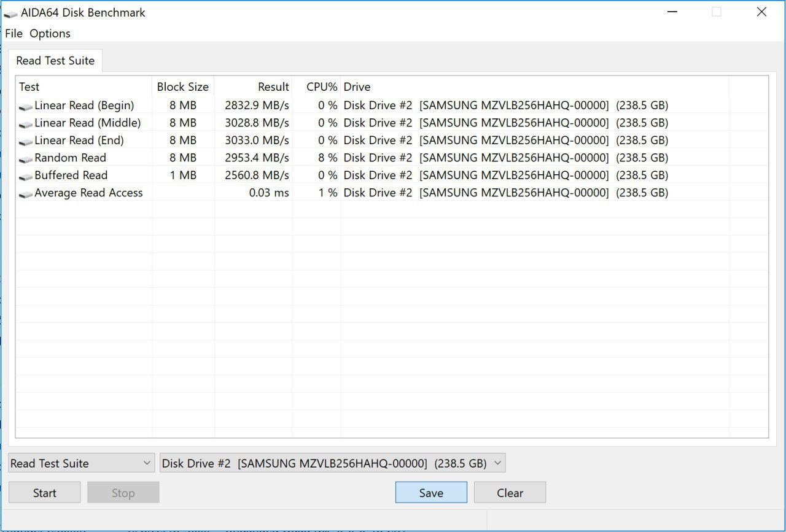786x532 pixels.
Task: Click the 1 MB block size for Buffered Read
Action: click(x=183, y=175)
